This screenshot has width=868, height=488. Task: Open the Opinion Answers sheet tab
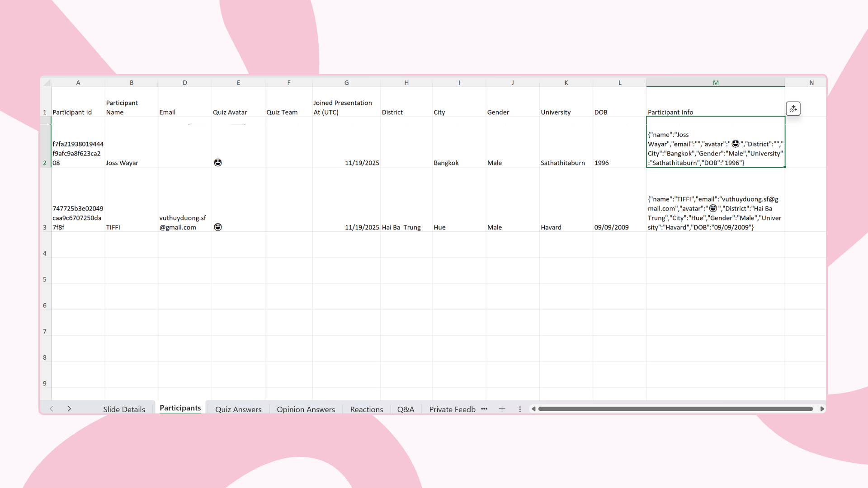(306, 409)
